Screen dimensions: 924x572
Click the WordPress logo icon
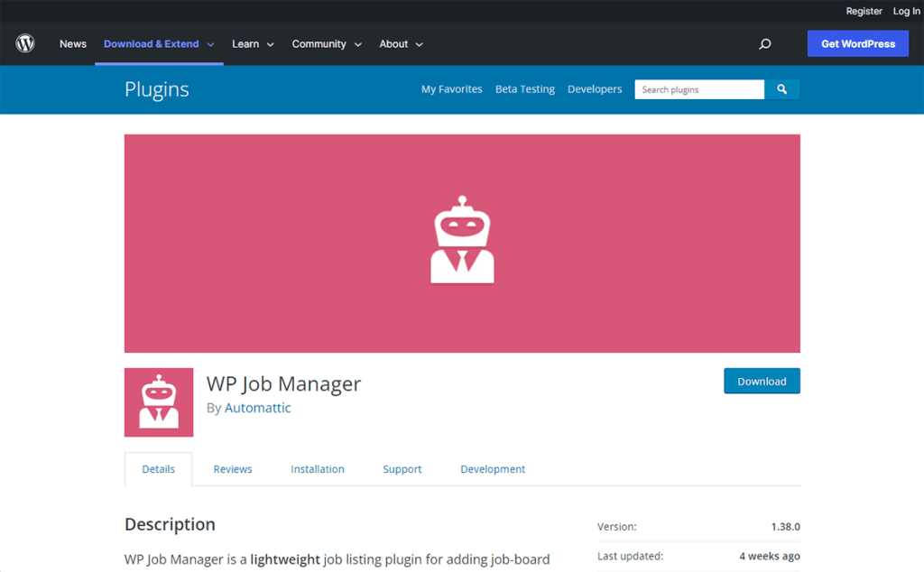tap(25, 43)
